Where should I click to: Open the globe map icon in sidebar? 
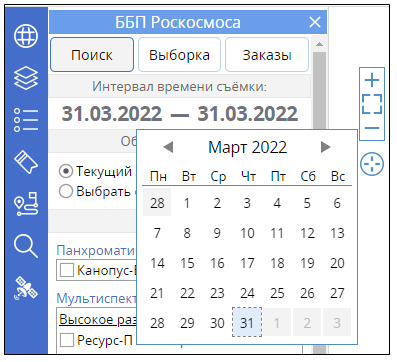coord(26,36)
